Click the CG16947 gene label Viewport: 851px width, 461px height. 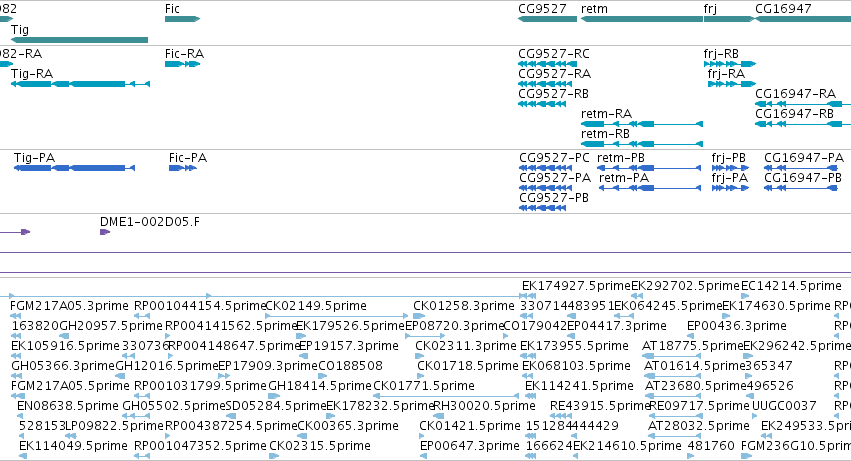[x=783, y=9]
